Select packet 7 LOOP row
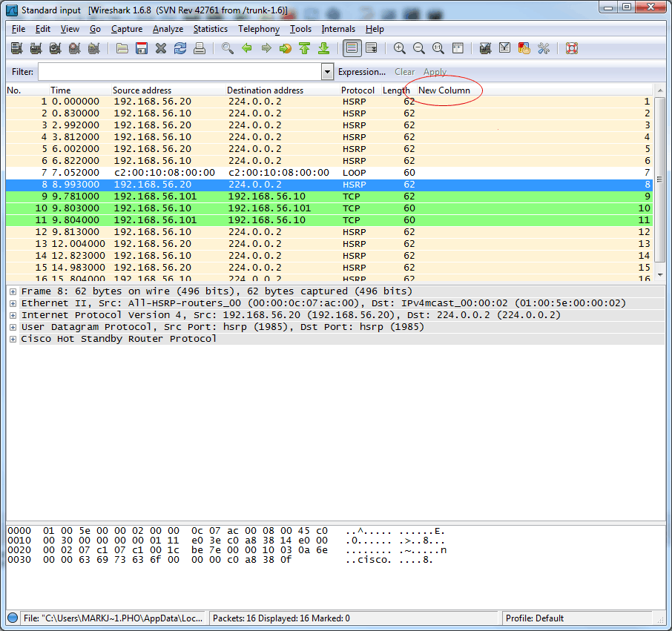672x631 pixels. click(329, 173)
